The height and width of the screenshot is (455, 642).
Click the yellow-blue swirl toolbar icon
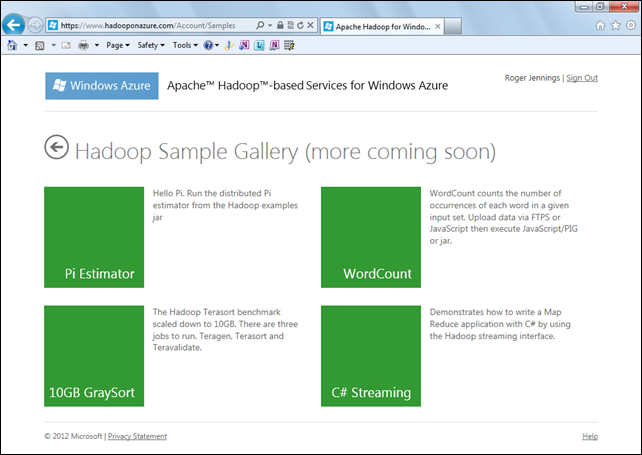point(229,45)
